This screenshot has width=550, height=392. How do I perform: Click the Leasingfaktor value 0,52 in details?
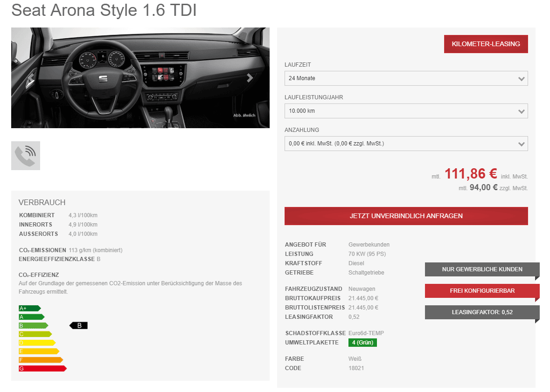coord(354,317)
